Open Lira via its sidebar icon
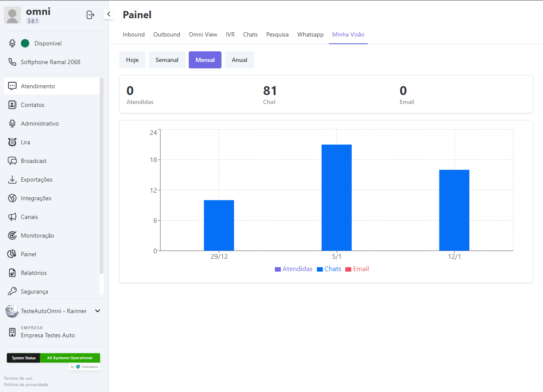The image size is (543, 392). (12, 142)
